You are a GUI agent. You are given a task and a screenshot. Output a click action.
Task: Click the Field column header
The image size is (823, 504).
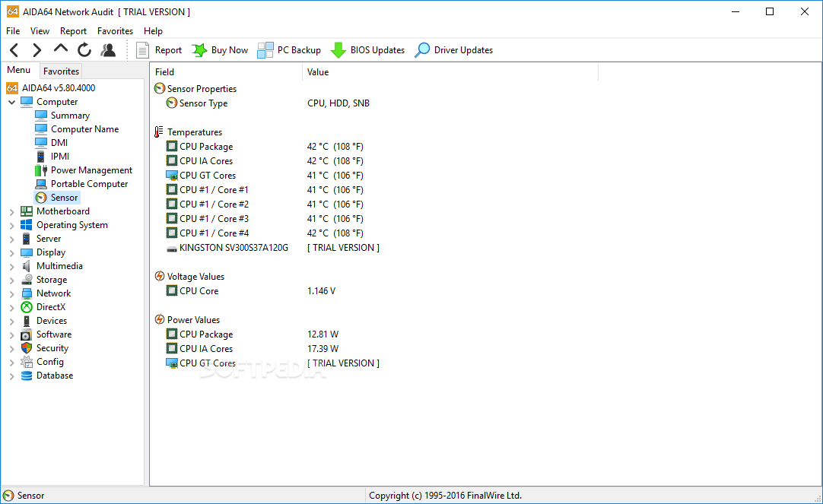click(x=226, y=72)
